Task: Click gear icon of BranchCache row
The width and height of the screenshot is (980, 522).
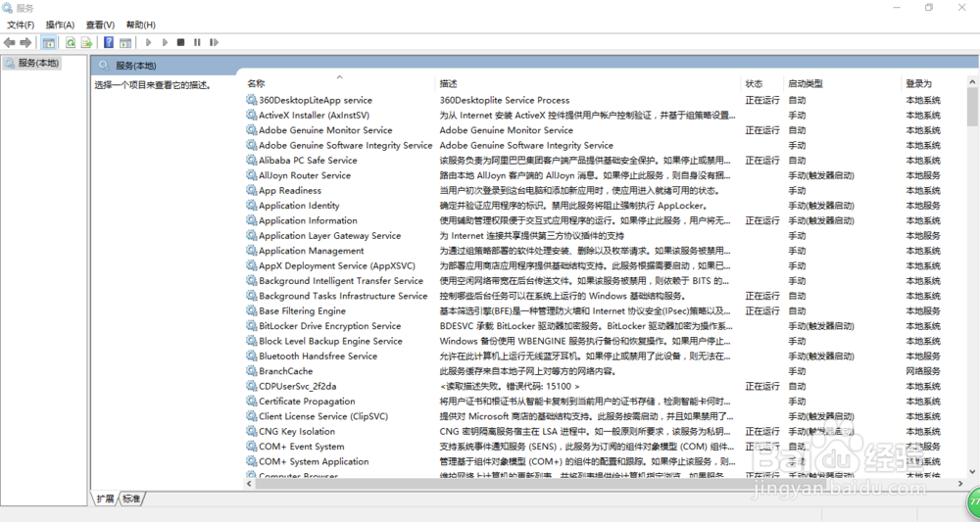Action: pyautogui.click(x=251, y=371)
